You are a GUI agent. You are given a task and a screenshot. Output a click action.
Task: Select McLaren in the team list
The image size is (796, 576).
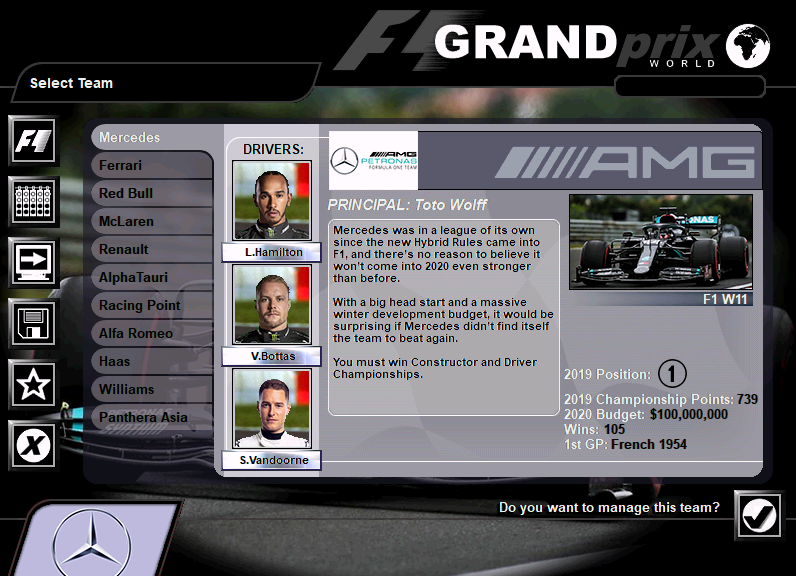(x=152, y=221)
